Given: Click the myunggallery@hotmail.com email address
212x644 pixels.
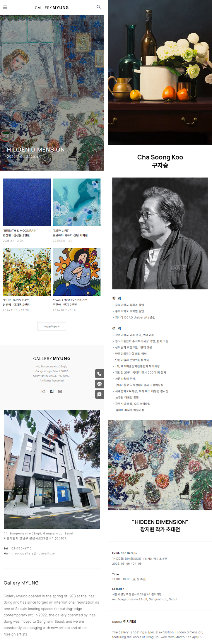Looking at the screenshot, I should point(34,553).
